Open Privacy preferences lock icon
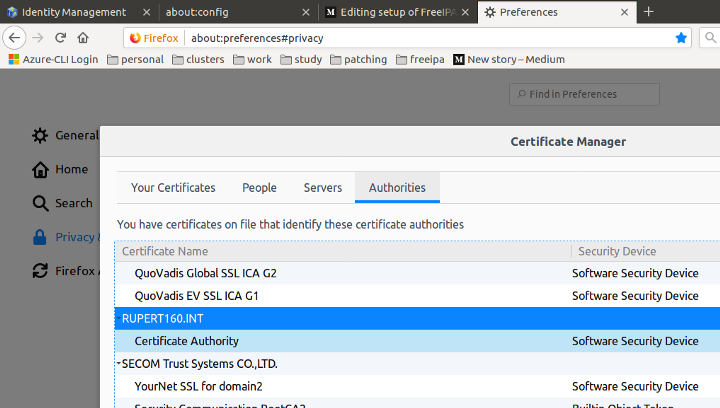Image resolution: width=720 pixels, height=408 pixels. click(x=40, y=237)
